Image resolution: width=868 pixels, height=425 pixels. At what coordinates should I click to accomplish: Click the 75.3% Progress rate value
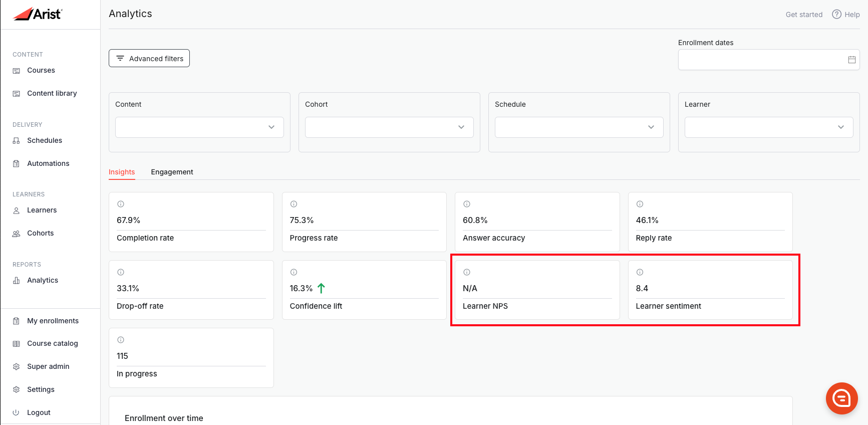coord(302,220)
